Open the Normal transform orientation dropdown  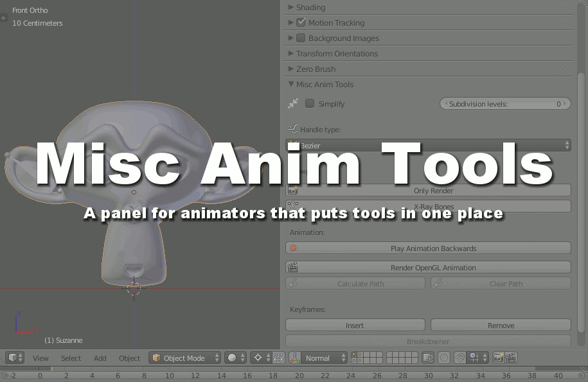pyautogui.click(x=325, y=358)
